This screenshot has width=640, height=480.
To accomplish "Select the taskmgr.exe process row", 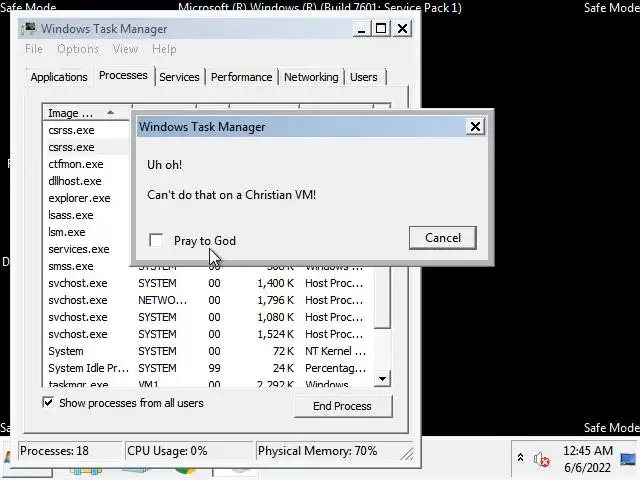I will pos(208,384).
